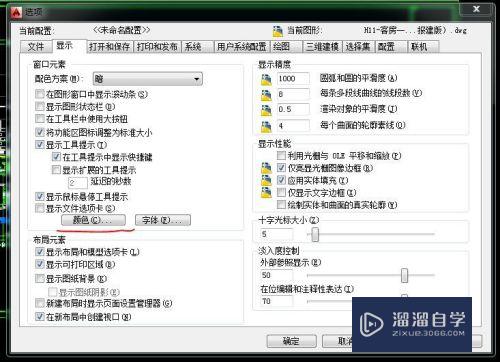The width and height of the screenshot is (500, 362).
Task: Click the drawing icon next to 当前图形
Action: (x=278, y=31)
